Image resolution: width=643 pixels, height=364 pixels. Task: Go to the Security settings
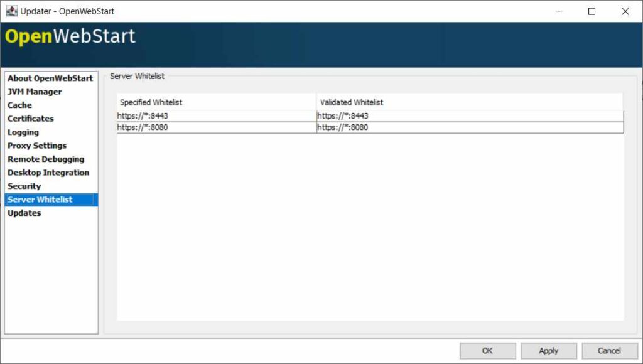pos(51,186)
